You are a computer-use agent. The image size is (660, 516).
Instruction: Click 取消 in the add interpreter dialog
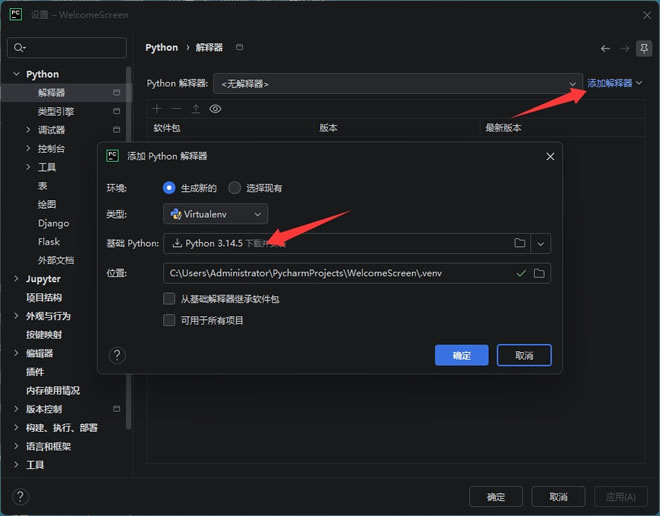524,355
